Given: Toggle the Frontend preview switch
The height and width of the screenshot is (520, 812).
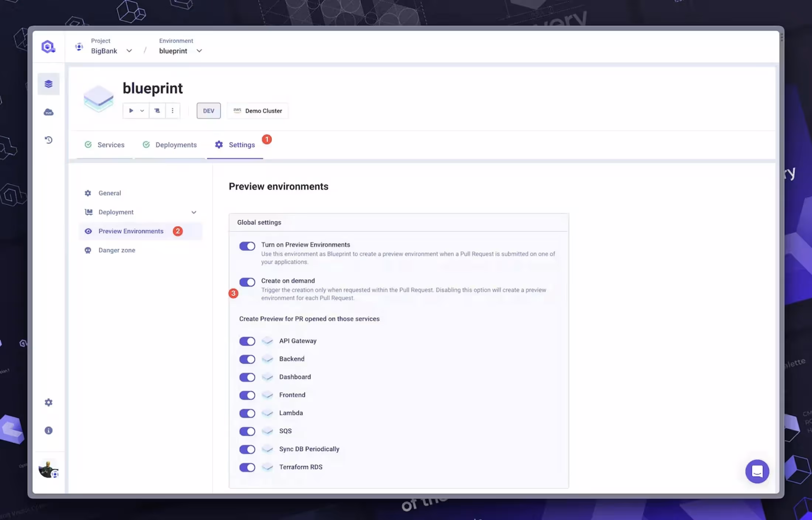Looking at the screenshot, I should [247, 395].
